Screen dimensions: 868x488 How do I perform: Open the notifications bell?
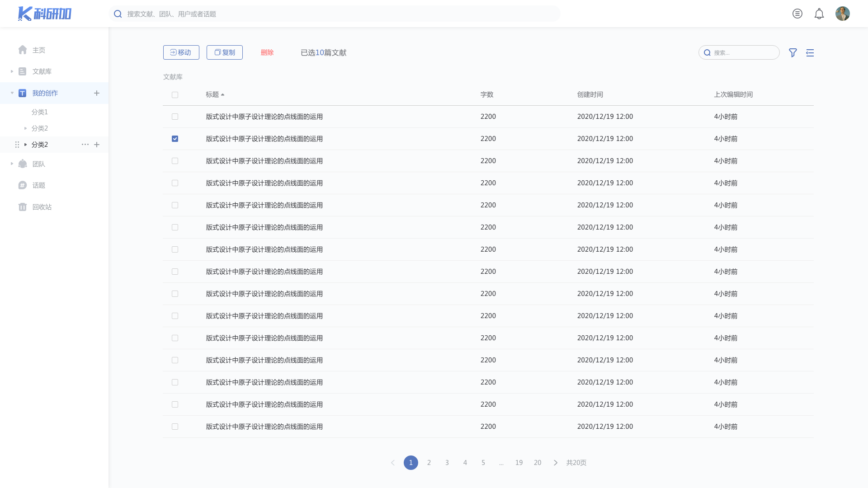coord(819,14)
